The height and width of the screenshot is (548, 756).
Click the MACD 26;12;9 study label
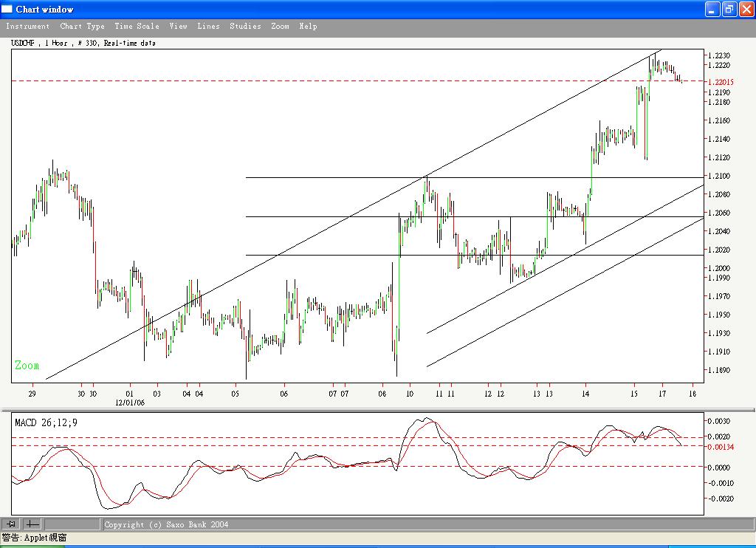tap(46, 422)
